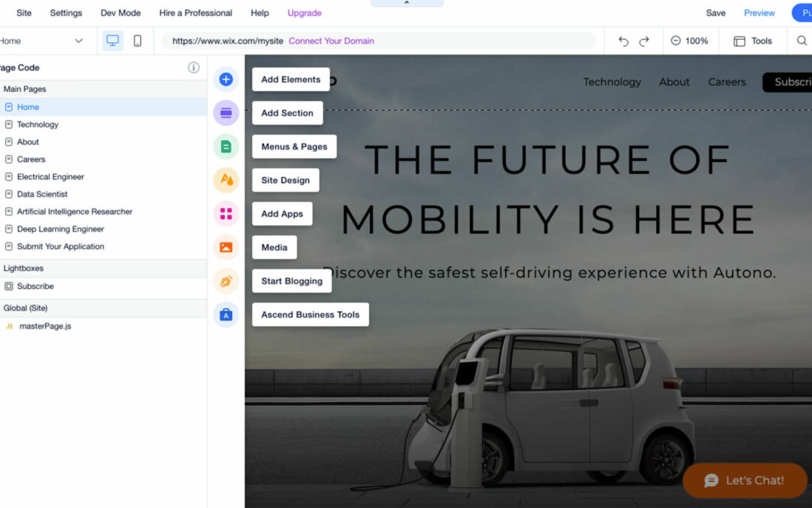Open the purple Add Section icon
Viewport: 812px width, 508px height.
pos(226,113)
